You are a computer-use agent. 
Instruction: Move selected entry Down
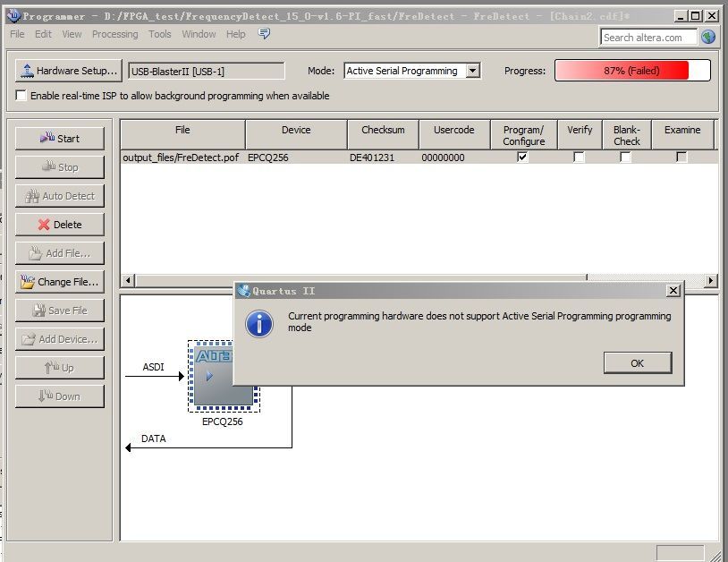tap(59, 396)
